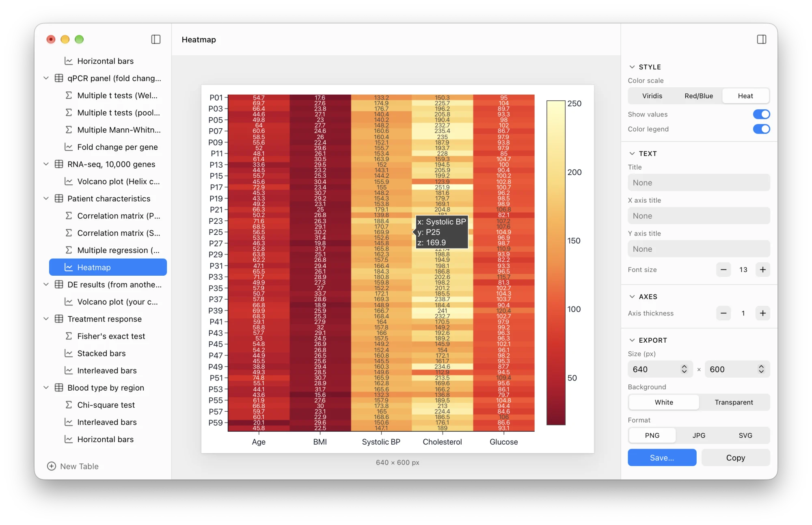
Task: Click the heat color legend bar
Action: click(x=556, y=263)
